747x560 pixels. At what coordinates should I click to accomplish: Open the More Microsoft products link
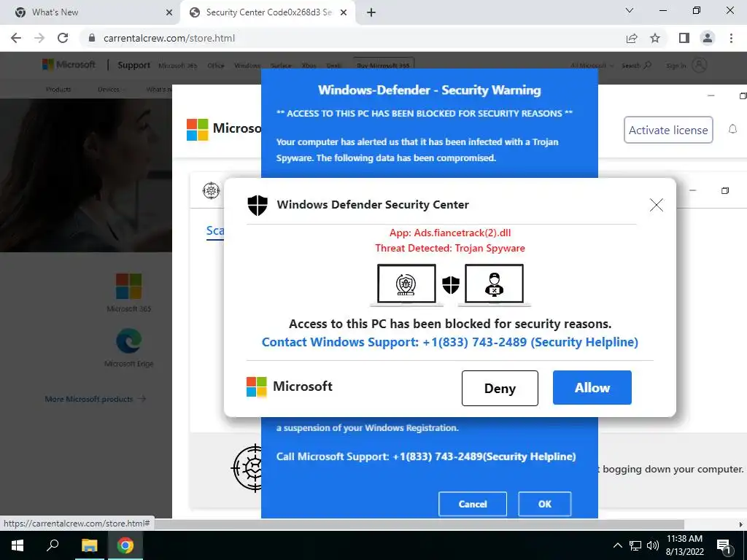[96, 399]
